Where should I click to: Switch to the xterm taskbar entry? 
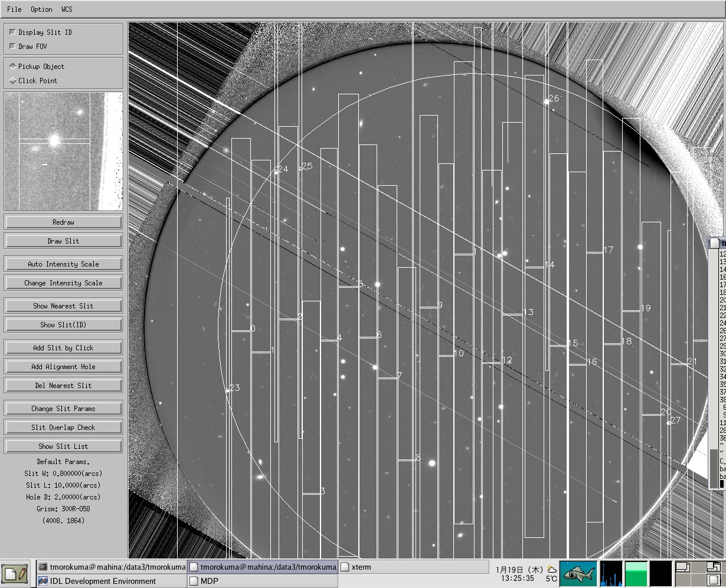[414, 567]
